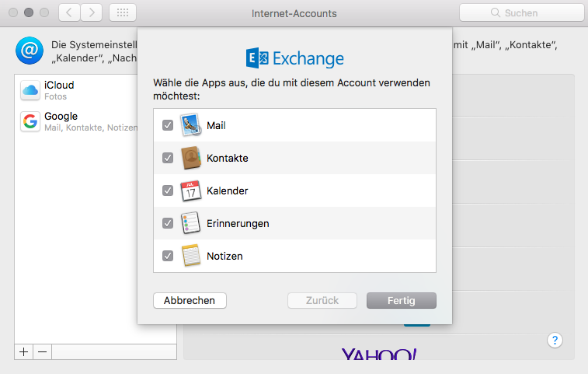Uncheck the Kontakte checkbox

[x=168, y=158]
